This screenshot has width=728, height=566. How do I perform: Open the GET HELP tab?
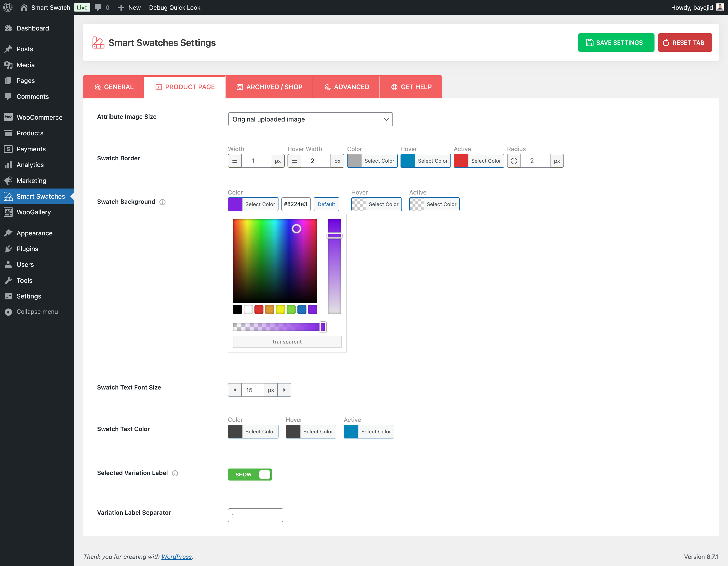(411, 87)
